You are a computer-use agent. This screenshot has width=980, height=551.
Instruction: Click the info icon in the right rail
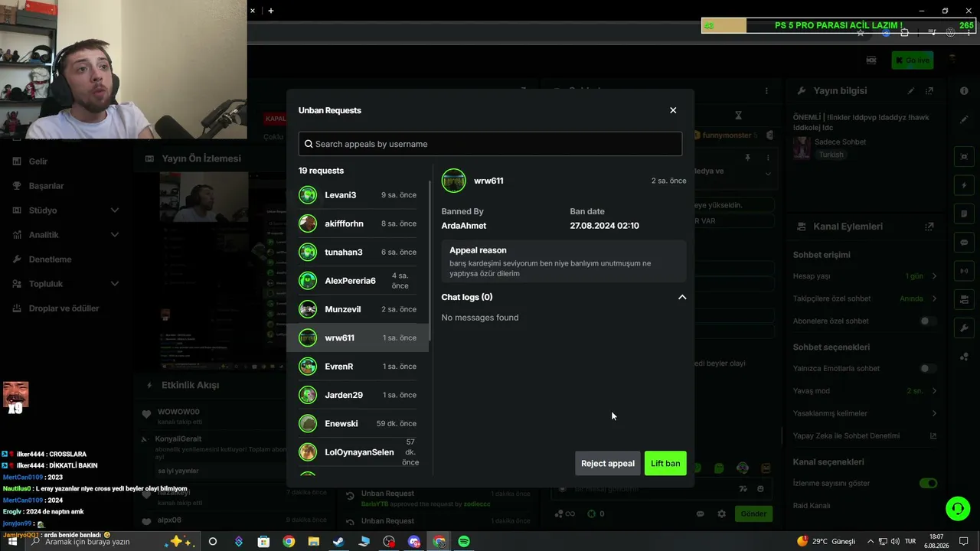(x=964, y=90)
